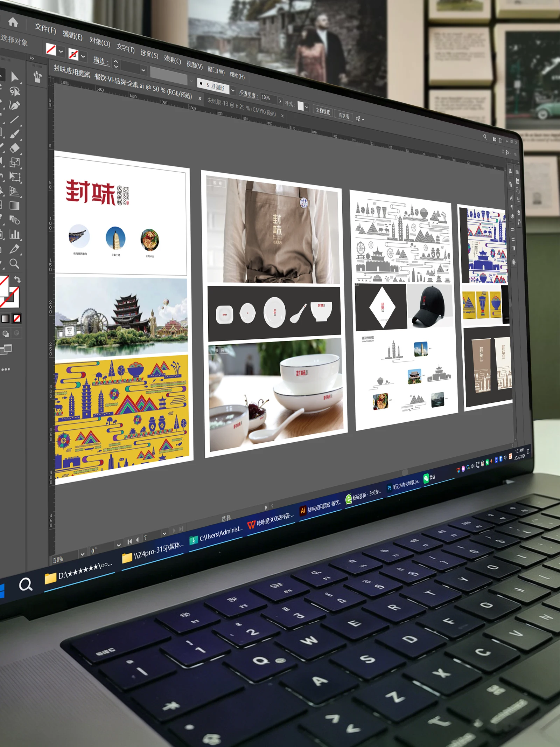This screenshot has width=560, height=747.
Task: Open the 编辑(E) menu
Action: coord(72,35)
